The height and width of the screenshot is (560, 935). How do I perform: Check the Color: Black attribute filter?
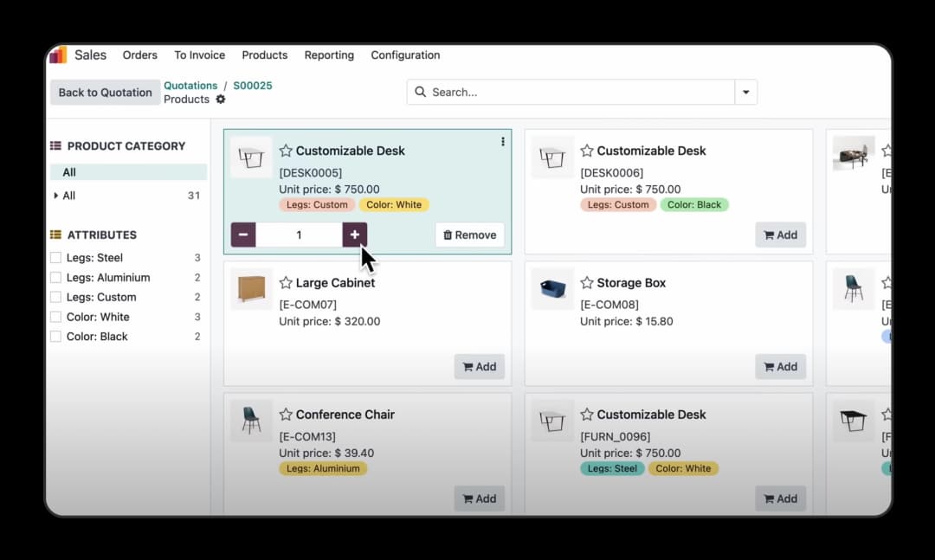click(56, 337)
